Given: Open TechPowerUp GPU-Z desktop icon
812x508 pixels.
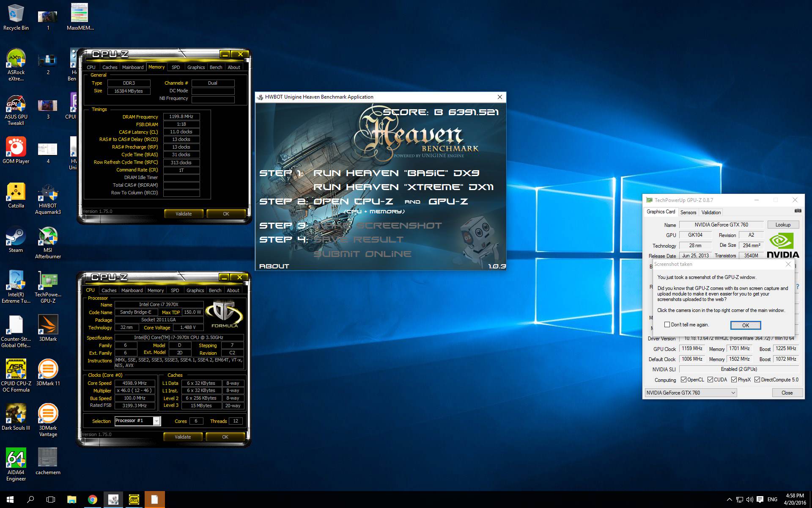Looking at the screenshot, I should point(48,287).
